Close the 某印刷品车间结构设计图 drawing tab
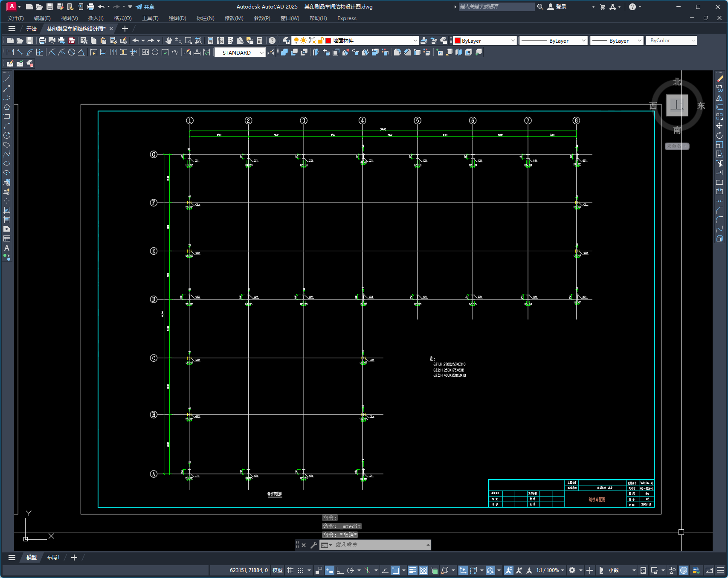728x578 pixels. (x=111, y=29)
